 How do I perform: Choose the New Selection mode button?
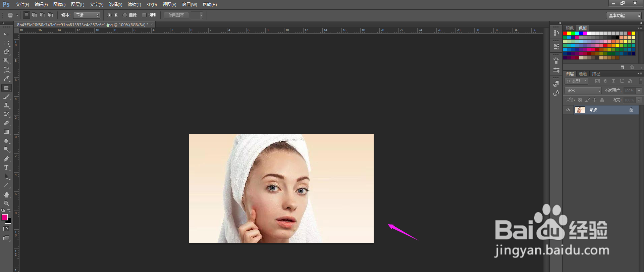point(26,15)
